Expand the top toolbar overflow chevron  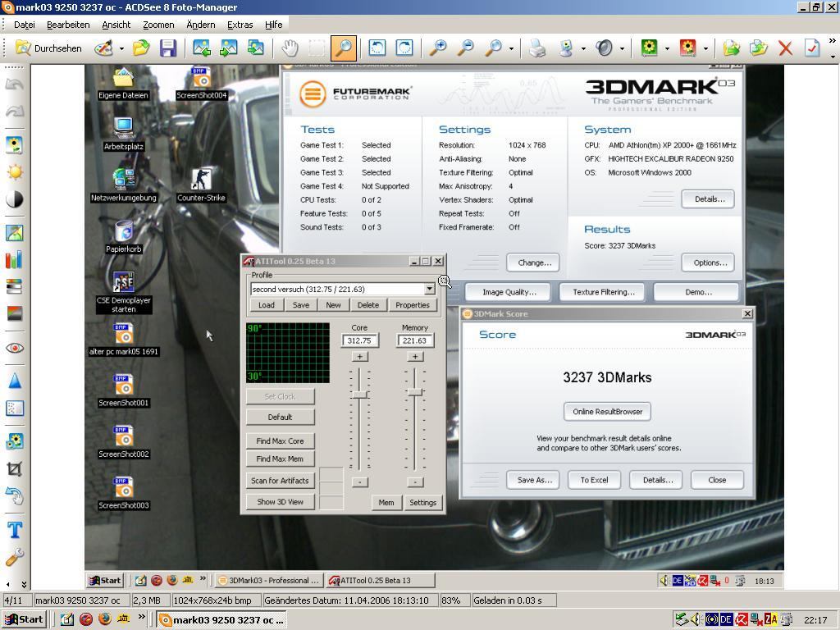(832, 41)
